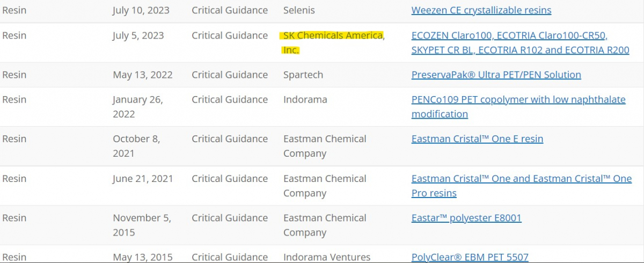Click the May 13, 2022 date

pyautogui.click(x=142, y=75)
